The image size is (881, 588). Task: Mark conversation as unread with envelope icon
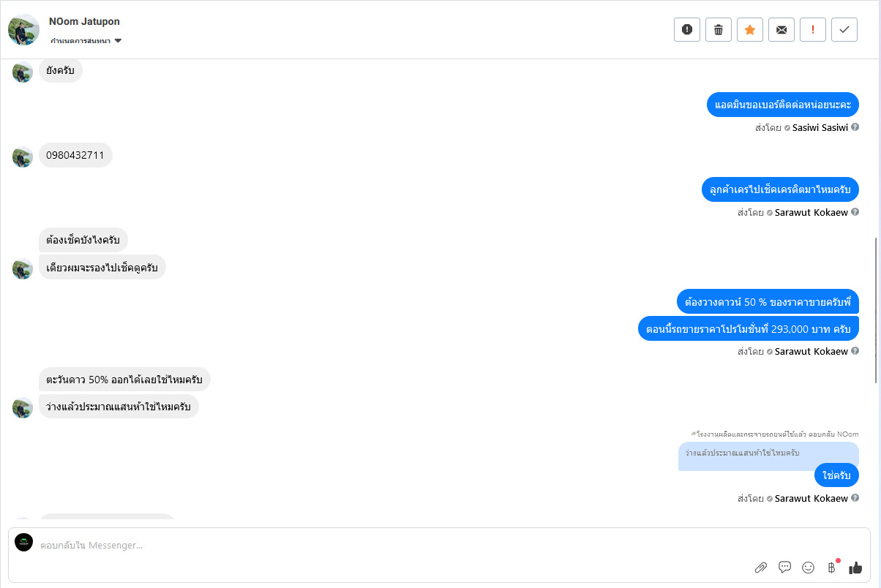[781, 30]
